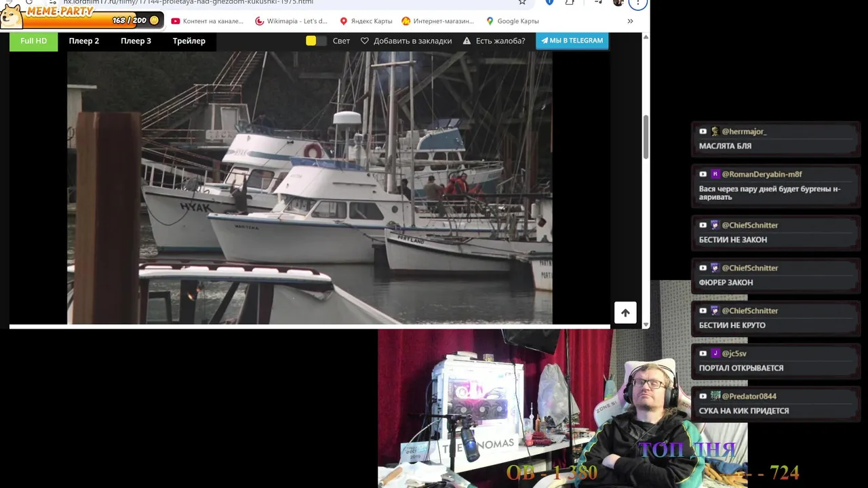Expand hidden bookmarks chevron
Image resolution: width=868 pixels, height=488 pixels.
(x=630, y=21)
